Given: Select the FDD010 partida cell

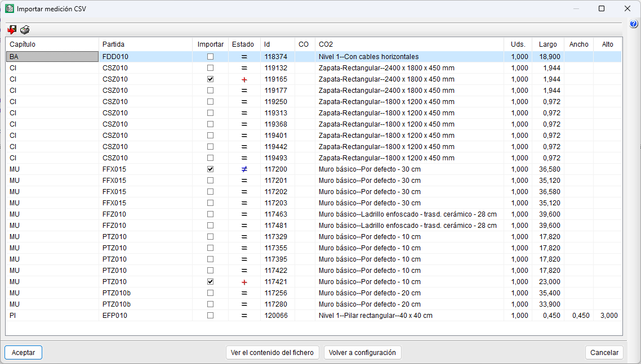Looking at the screenshot, I should tap(145, 57).
